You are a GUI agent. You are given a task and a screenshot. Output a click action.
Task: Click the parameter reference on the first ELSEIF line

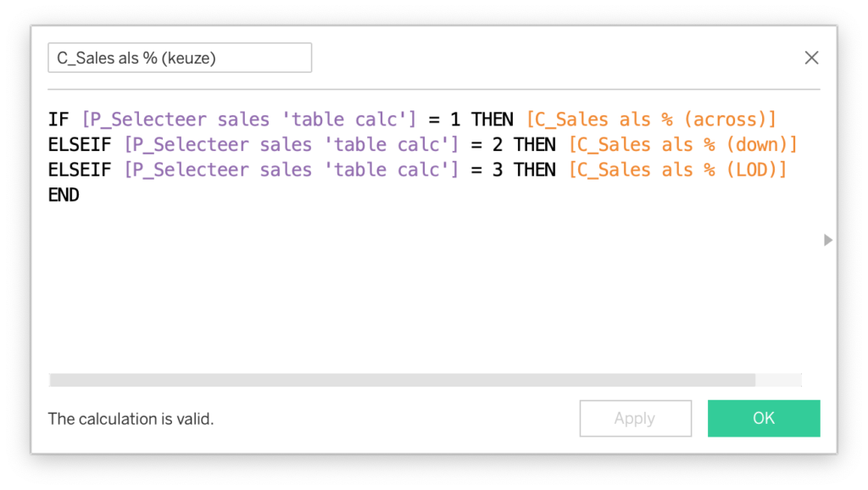(292, 144)
